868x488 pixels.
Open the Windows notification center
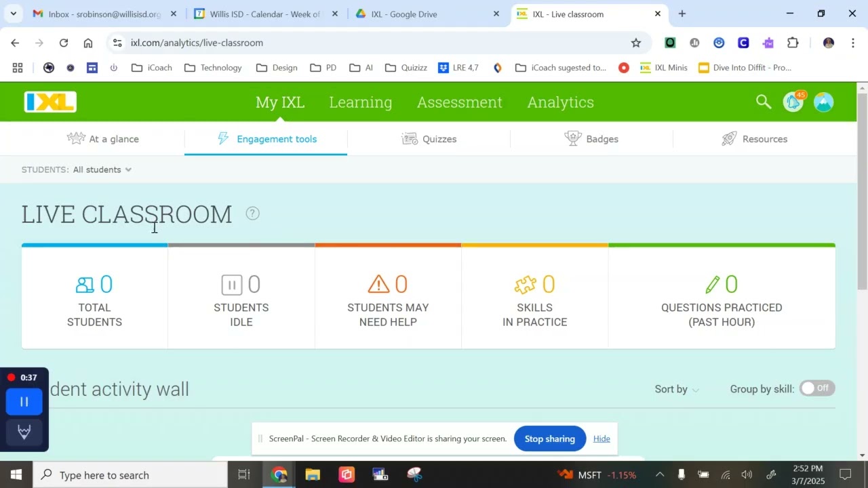pos(846,474)
